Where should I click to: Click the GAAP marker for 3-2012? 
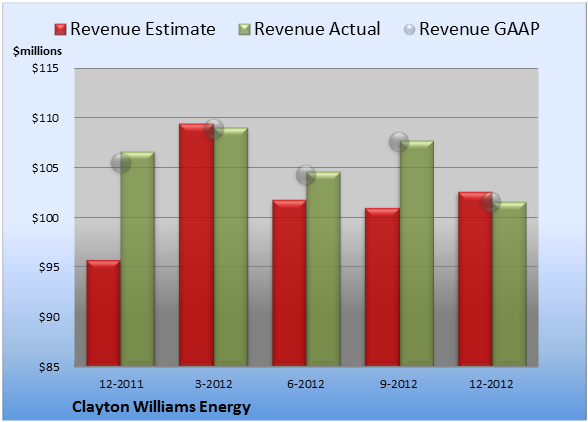(214, 129)
